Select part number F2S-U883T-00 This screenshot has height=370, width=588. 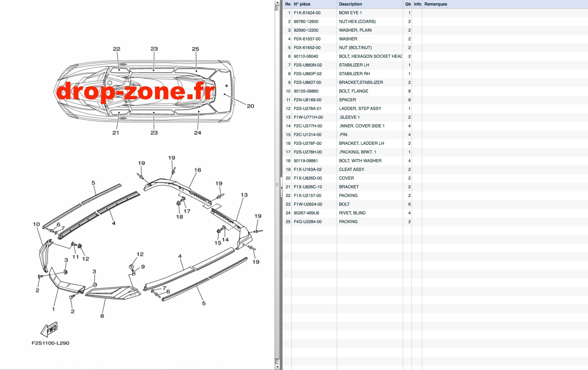click(307, 82)
